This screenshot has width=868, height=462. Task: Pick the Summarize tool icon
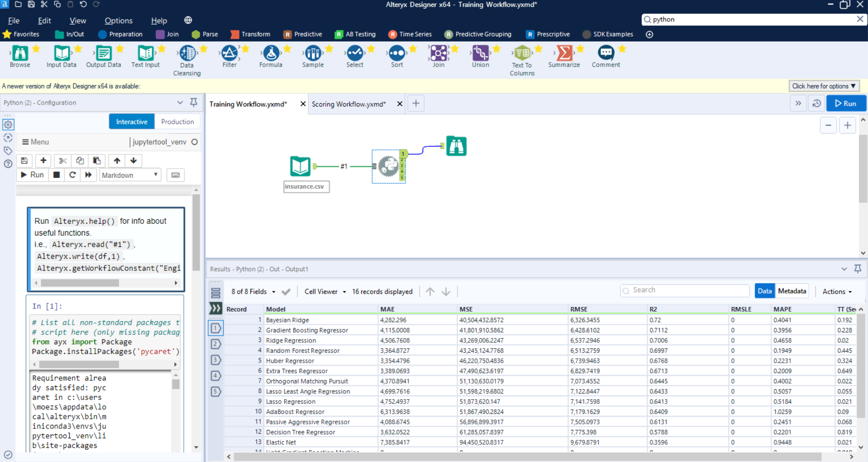(564, 53)
